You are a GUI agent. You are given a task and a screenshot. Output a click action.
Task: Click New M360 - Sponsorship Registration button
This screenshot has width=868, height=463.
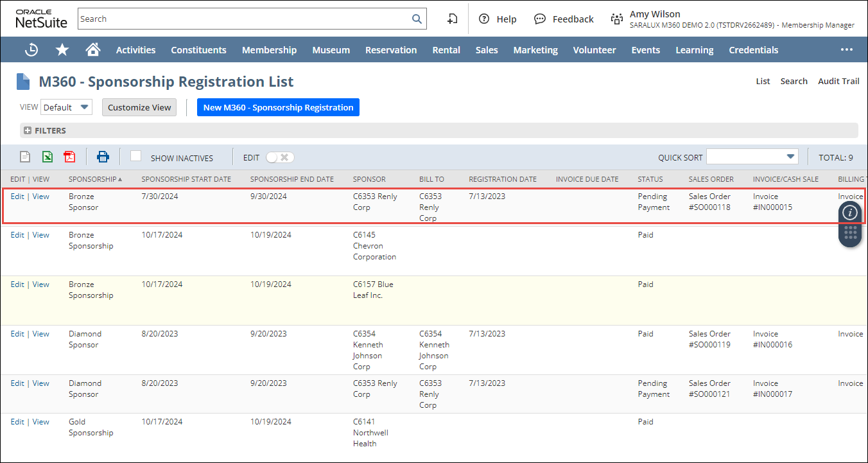tap(278, 107)
